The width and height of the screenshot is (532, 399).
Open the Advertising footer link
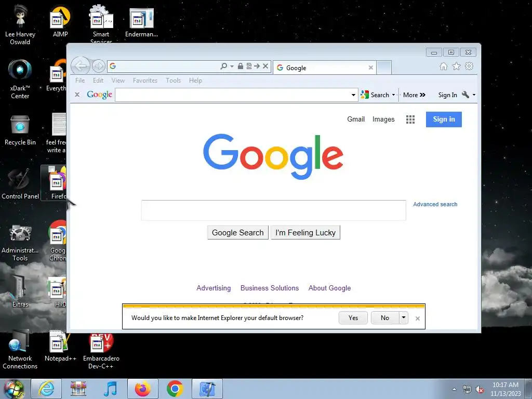(214, 288)
